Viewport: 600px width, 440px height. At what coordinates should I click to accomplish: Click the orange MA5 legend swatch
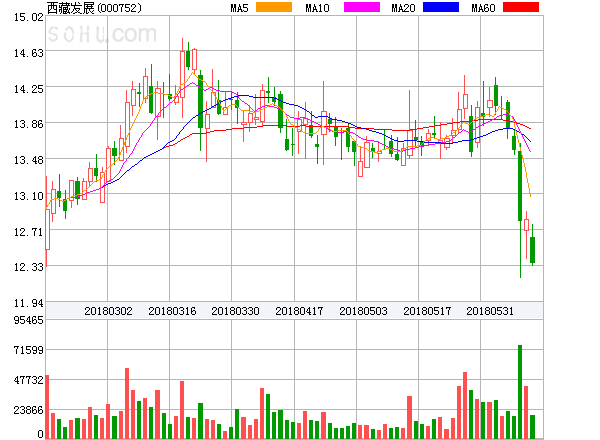[x=274, y=7]
